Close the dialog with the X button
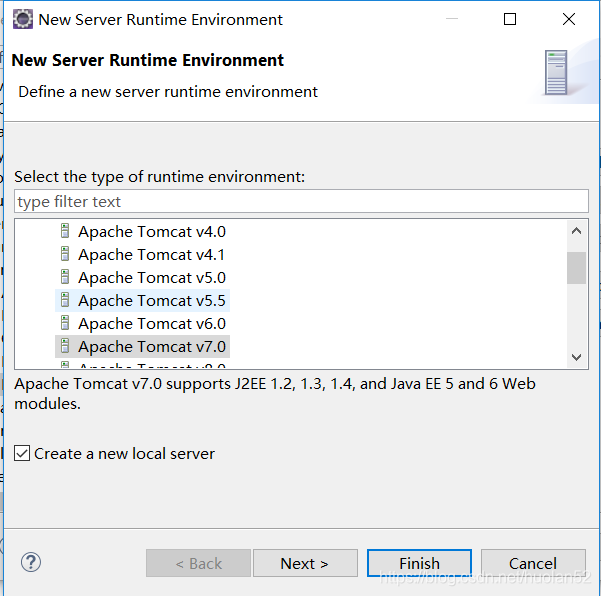 point(569,19)
